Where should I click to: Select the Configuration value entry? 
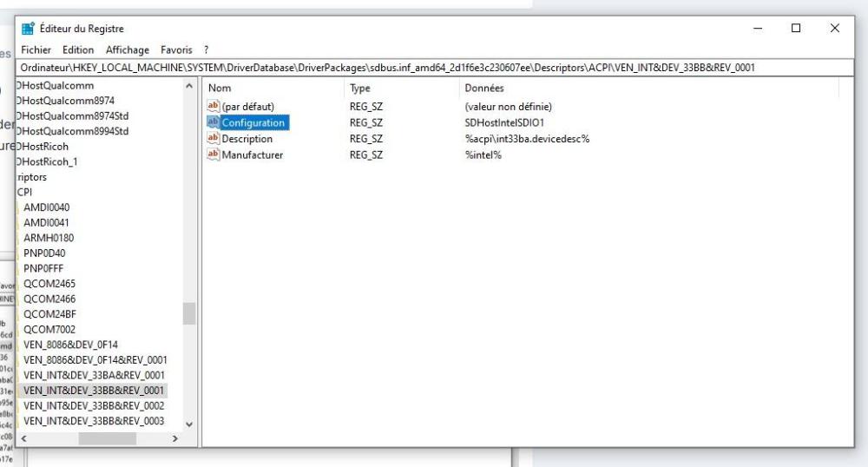pyautogui.click(x=253, y=122)
